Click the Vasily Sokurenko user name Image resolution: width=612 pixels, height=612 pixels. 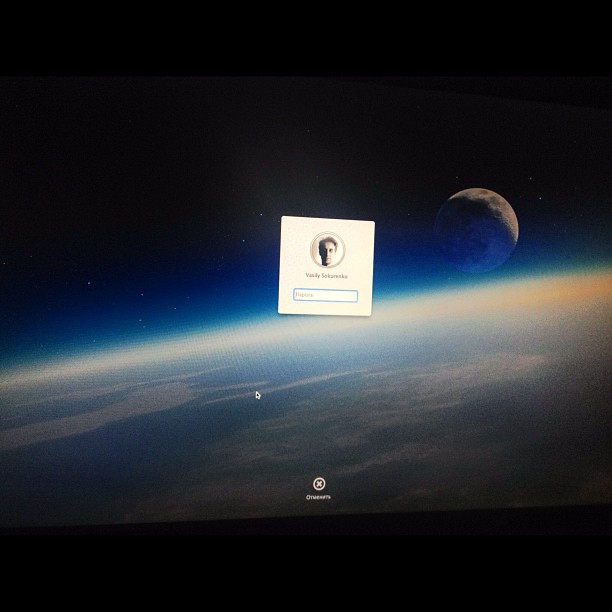click(326, 276)
